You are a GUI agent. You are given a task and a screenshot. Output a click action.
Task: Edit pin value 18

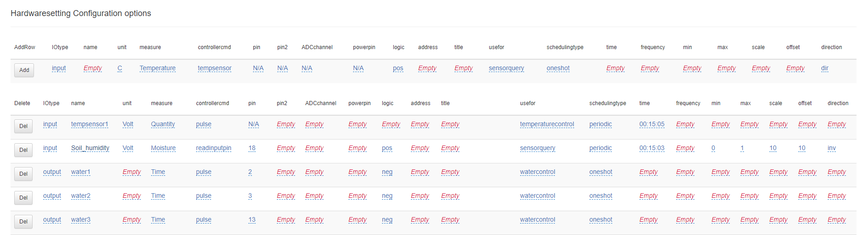pos(252,148)
